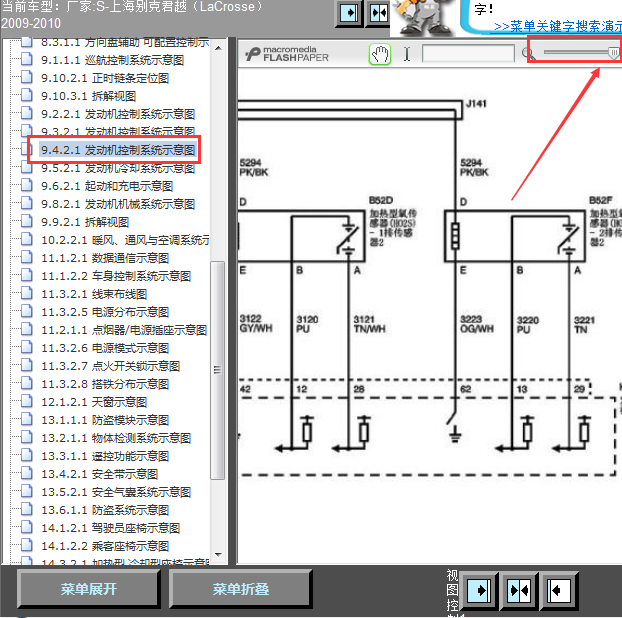Open 13.5.2.1 安全气囊系统示意图
This screenshot has width=622, height=618.
[116, 492]
